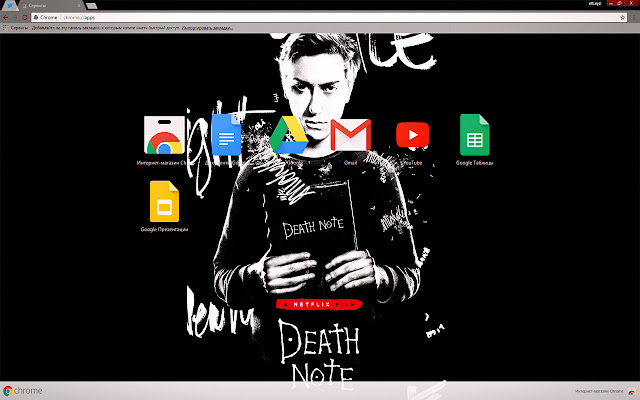Open the Chrome Web Store link at bottom right

coord(603,391)
